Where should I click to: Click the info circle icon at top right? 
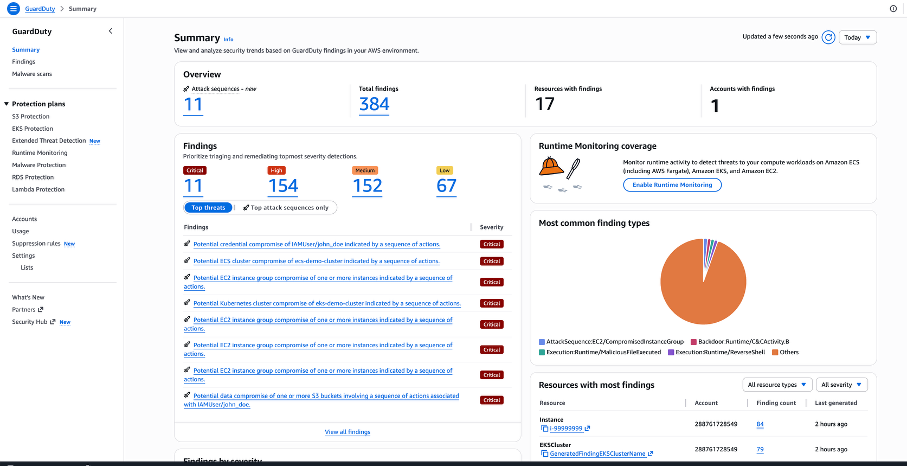click(893, 8)
